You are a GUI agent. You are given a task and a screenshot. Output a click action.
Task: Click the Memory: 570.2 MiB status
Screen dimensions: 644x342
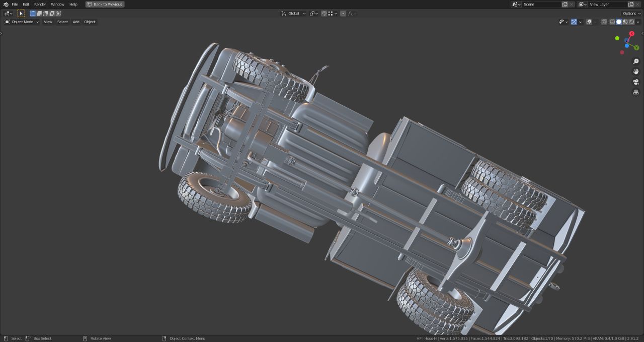573,338
